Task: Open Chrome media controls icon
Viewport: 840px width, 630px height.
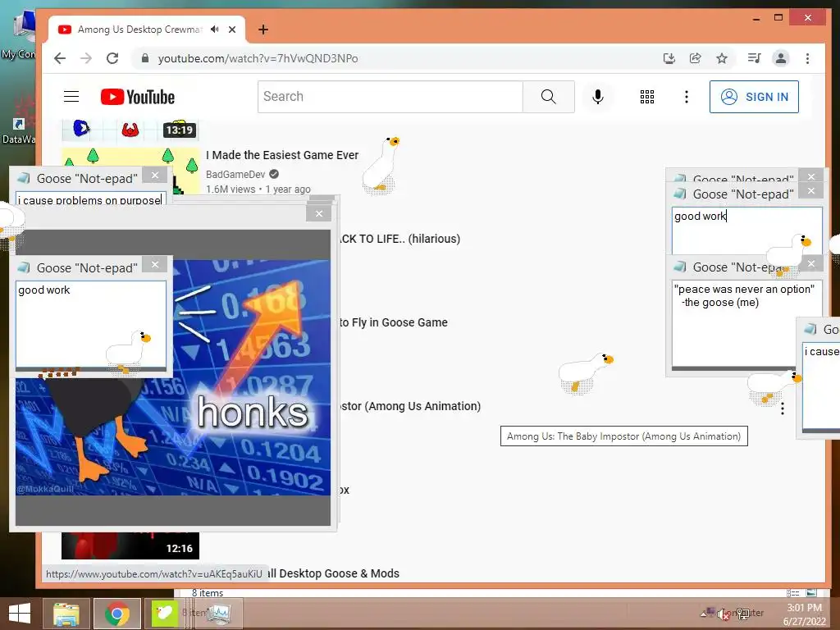Action: point(755,58)
